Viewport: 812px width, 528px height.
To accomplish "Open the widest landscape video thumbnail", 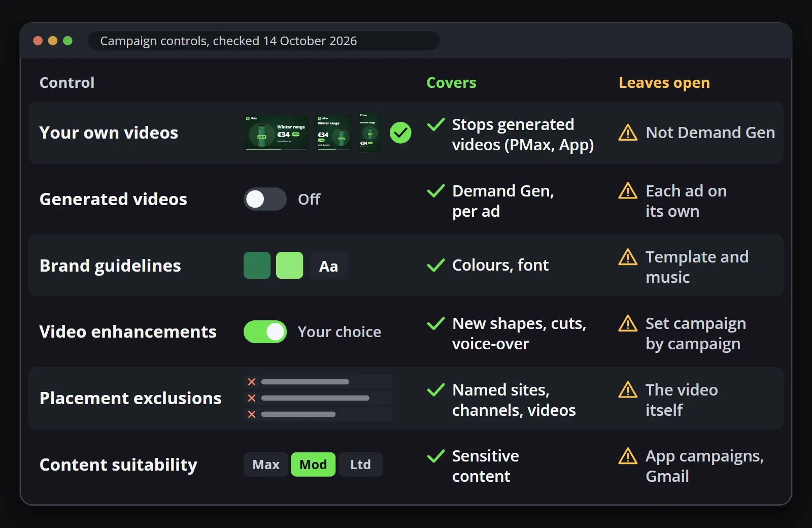I will click(x=276, y=133).
